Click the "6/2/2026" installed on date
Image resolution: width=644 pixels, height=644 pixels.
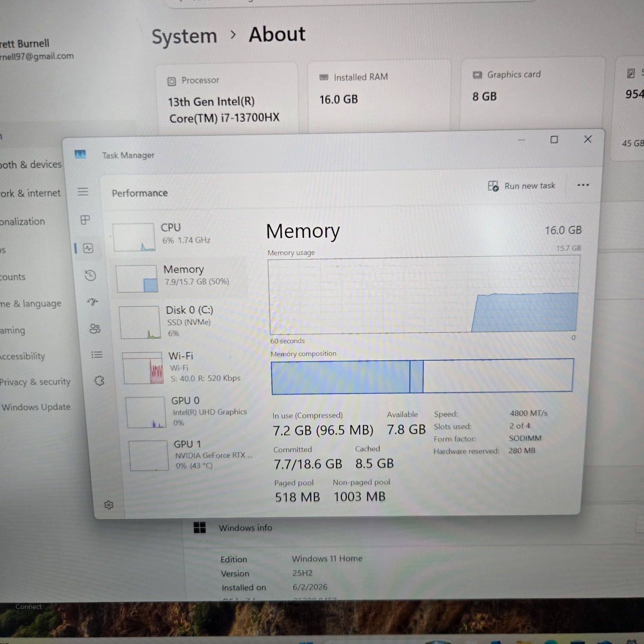[310, 587]
